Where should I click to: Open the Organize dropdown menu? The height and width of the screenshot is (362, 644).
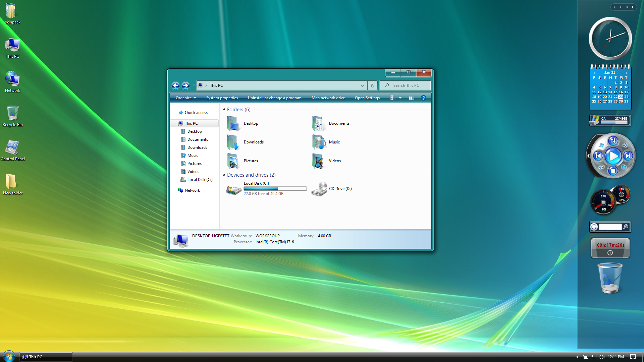[x=185, y=98]
